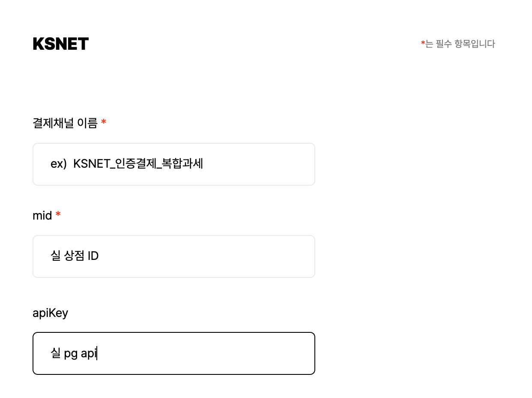Click the word 'pg' in apiKey field
The image size is (532, 398).
point(71,355)
